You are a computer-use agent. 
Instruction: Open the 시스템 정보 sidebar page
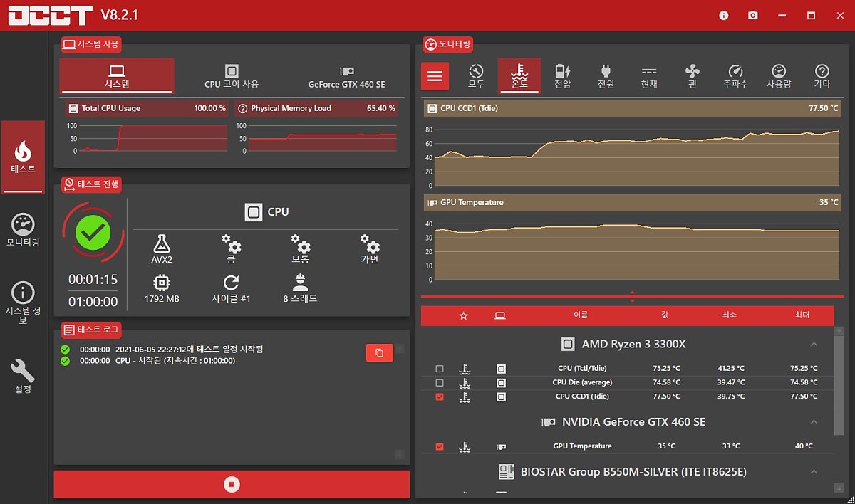pyautogui.click(x=23, y=303)
